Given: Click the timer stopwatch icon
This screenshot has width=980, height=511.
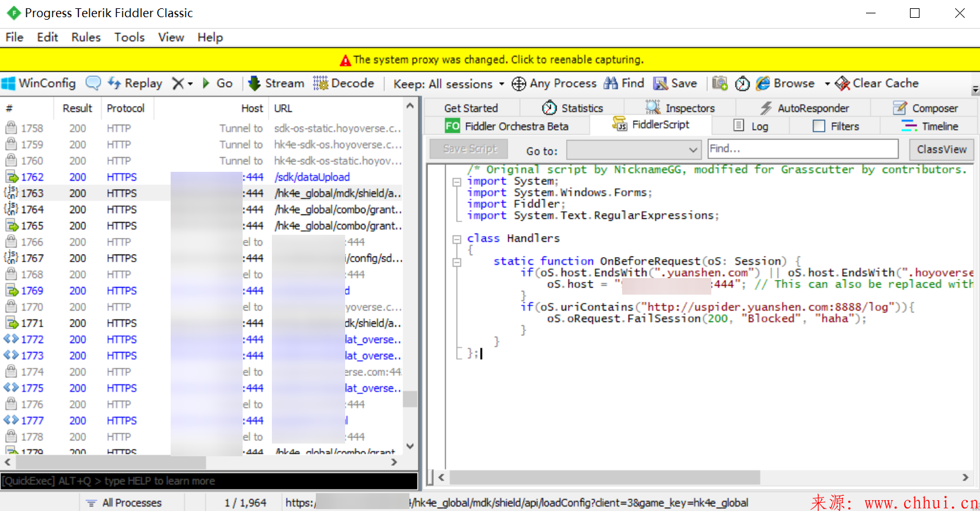Looking at the screenshot, I should pyautogui.click(x=742, y=83).
